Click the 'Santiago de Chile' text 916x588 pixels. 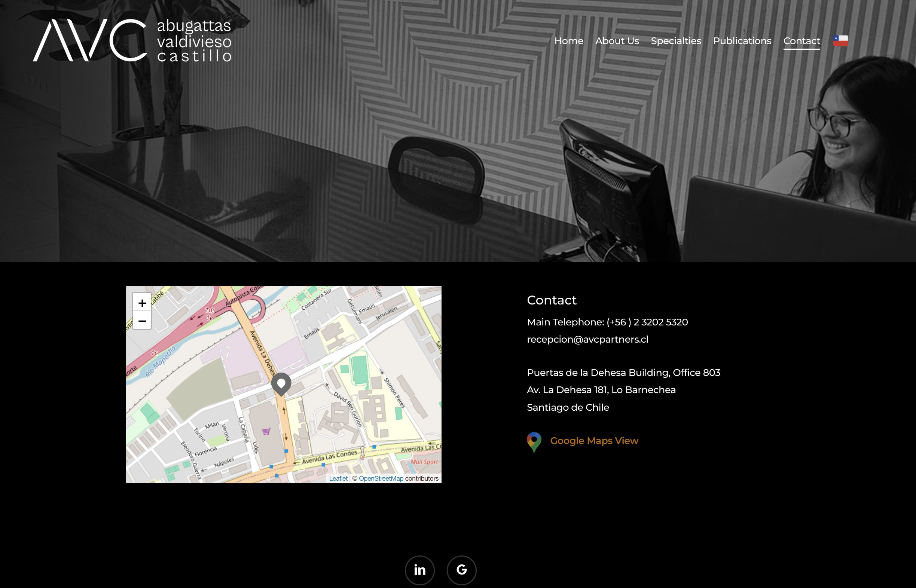click(x=568, y=407)
